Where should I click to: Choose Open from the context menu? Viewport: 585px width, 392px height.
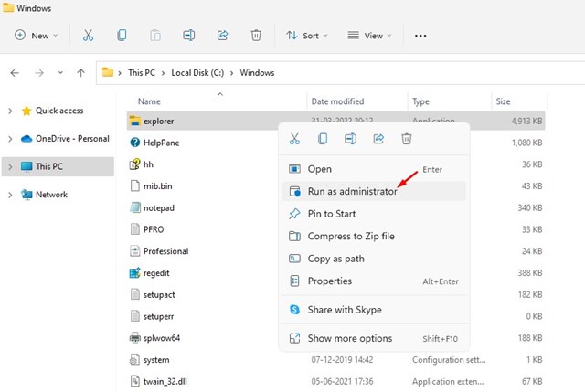[374, 169]
